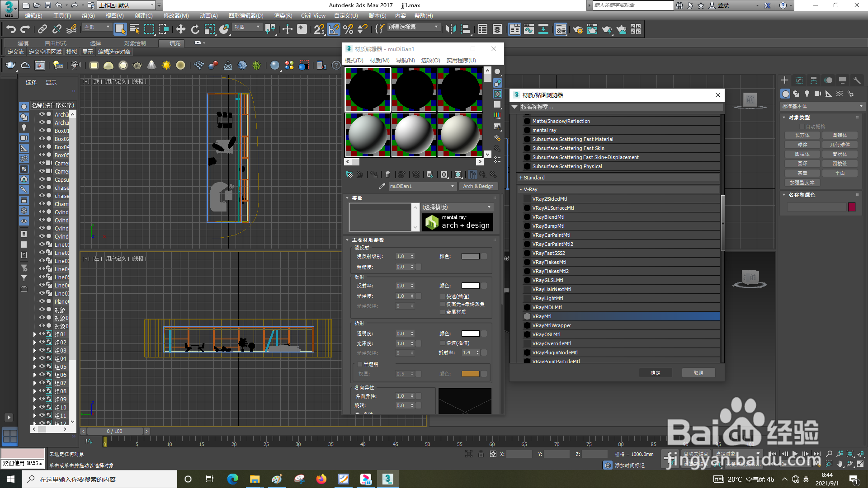
Task: Click object color swatch in 名称和颜色
Action: click(852, 207)
